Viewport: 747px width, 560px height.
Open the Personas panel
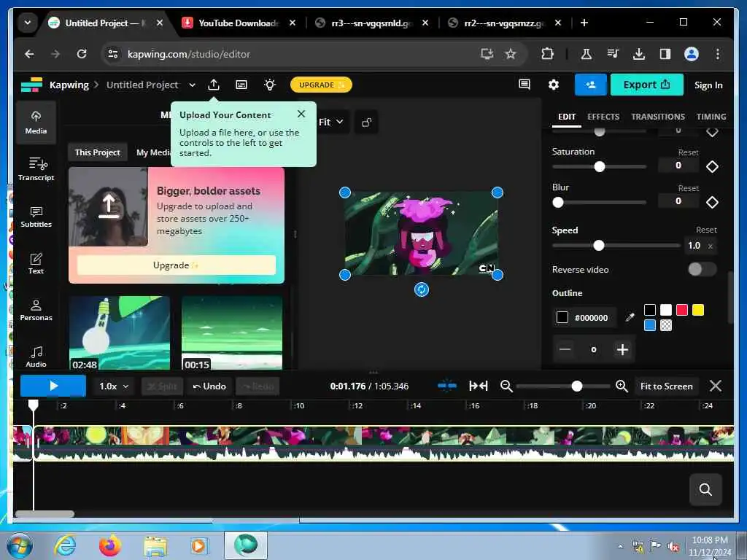[x=36, y=309]
